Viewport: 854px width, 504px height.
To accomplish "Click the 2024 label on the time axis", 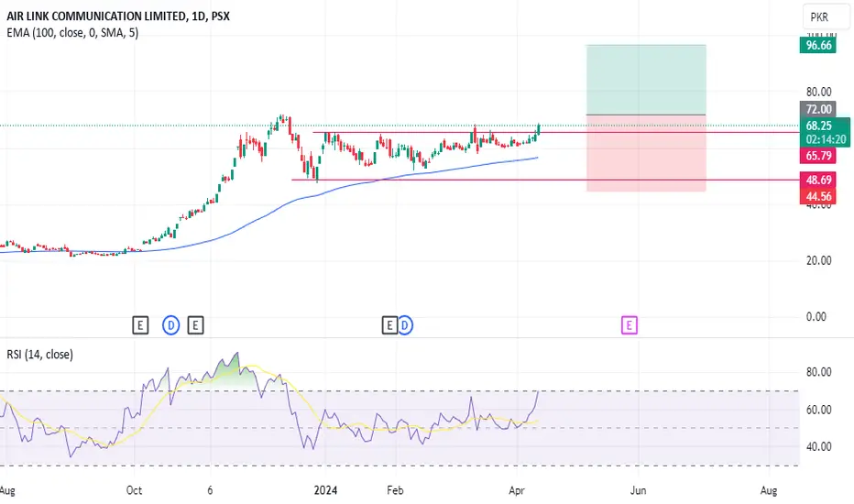I will [x=325, y=490].
